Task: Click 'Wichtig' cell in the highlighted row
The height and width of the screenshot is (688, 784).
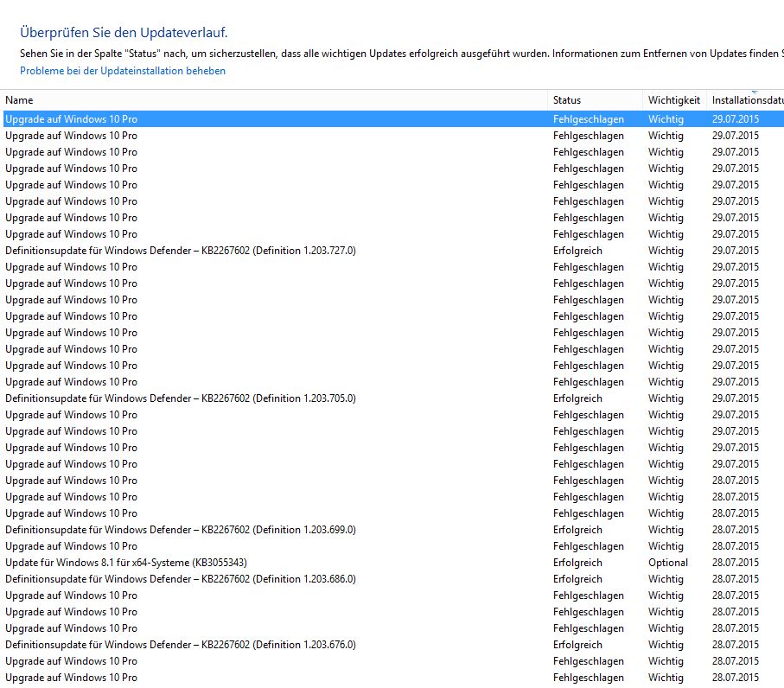Action: point(666,119)
